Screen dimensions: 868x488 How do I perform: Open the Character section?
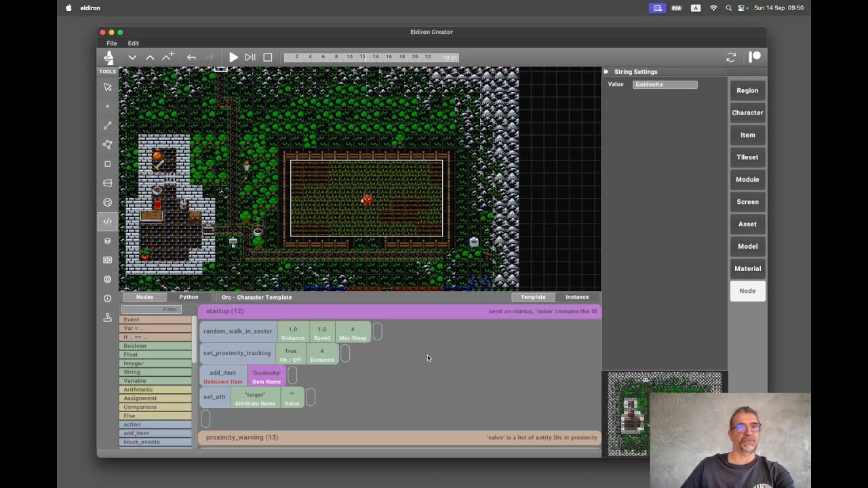pos(747,113)
